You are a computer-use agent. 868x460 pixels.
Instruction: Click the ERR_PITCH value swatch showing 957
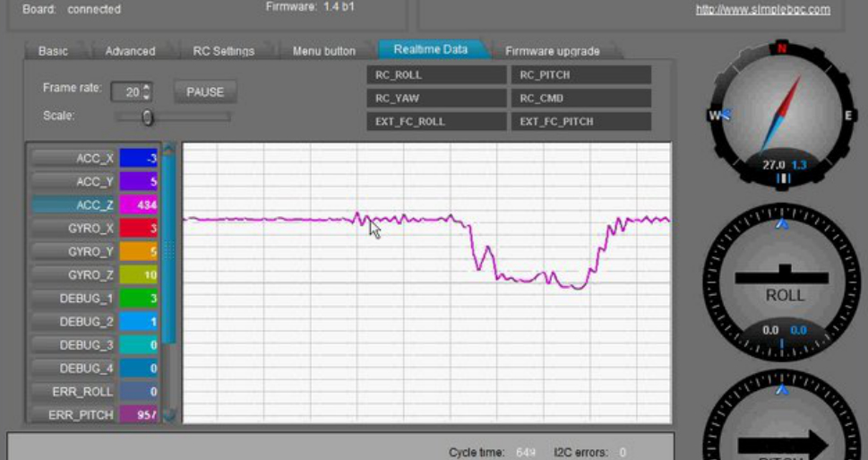click(139, 414)
